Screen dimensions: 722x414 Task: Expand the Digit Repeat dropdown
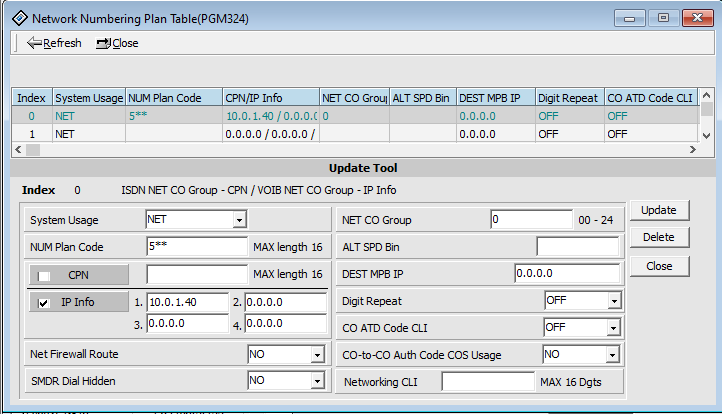614,300
